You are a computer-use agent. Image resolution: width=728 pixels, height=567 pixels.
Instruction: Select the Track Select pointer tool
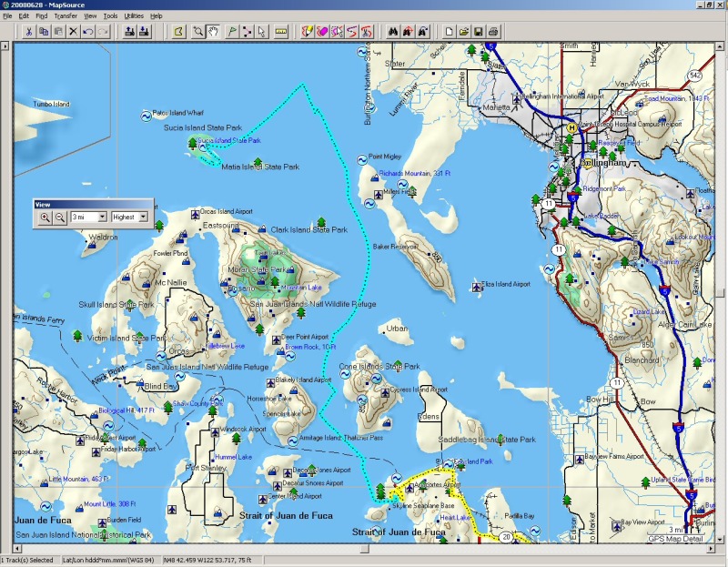point(337,32)
